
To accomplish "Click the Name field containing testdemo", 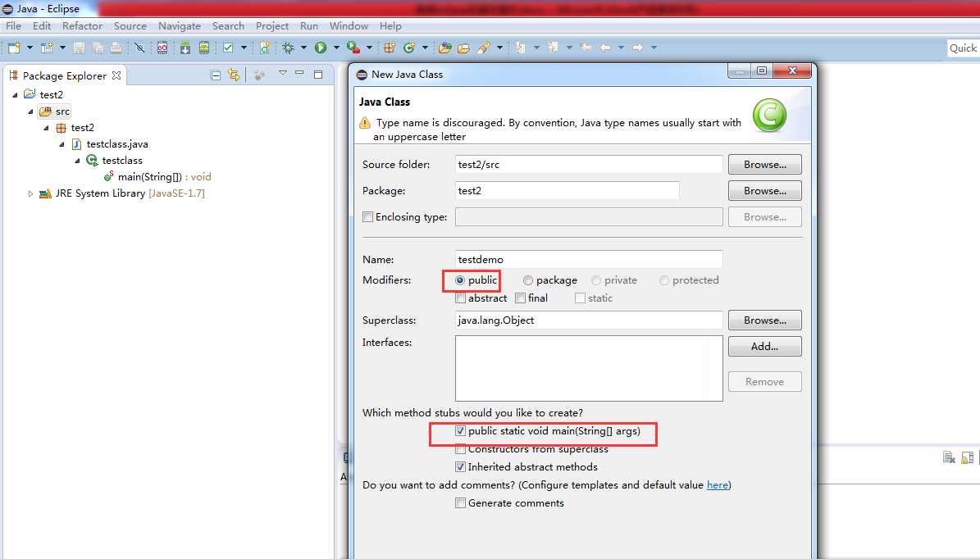I will (589, 259).
